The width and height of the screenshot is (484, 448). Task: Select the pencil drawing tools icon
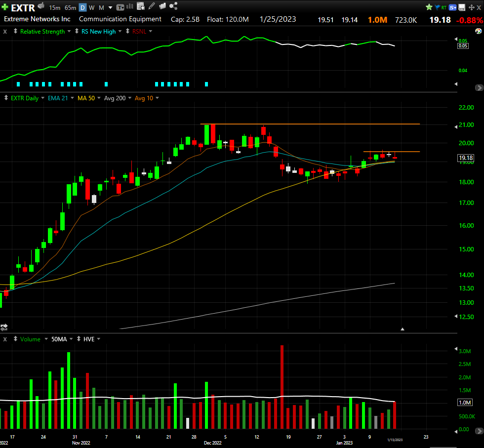(152, 6)
